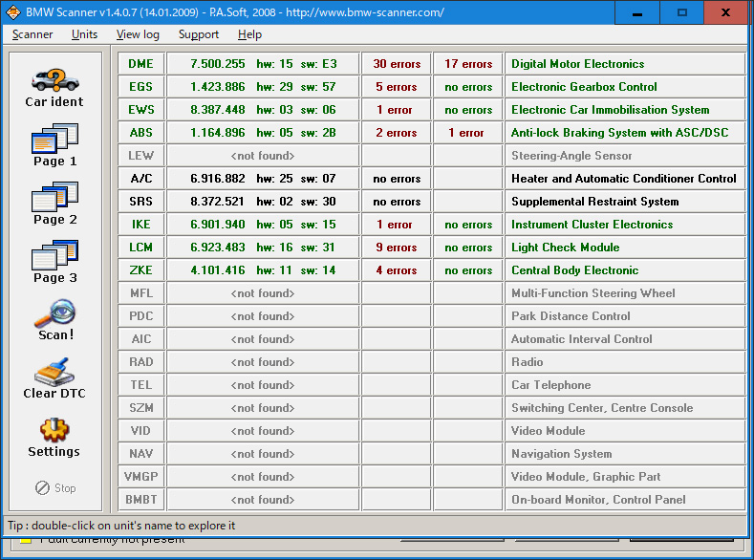This screenshot has height=560, width=754.
Task: Select the TEL unit name
Action: click(141, 385)
